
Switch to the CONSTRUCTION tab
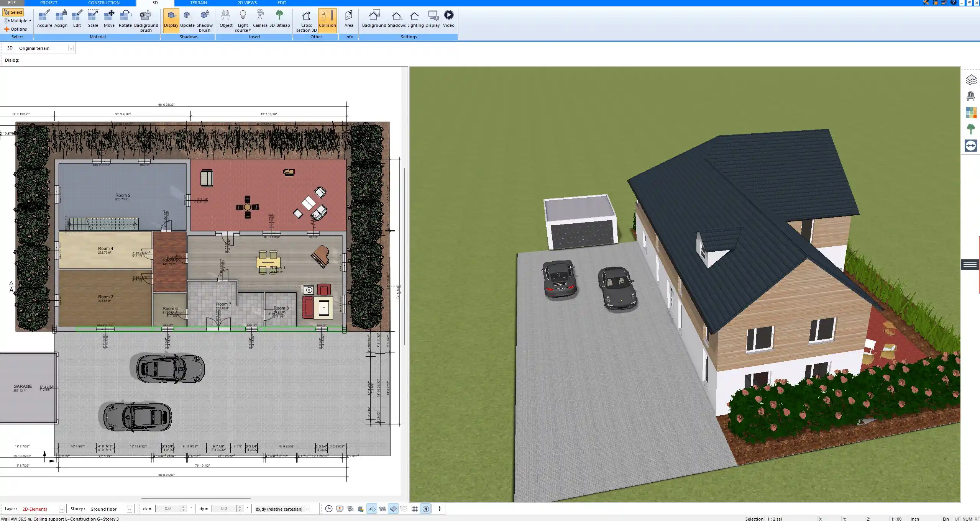104,3
